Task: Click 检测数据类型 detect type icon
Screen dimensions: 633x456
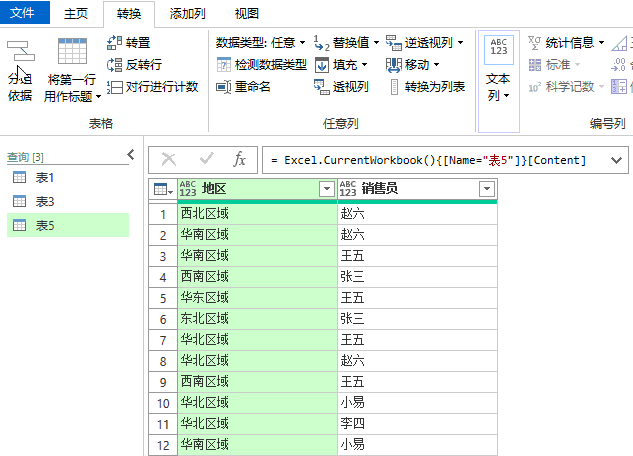Action: (x=223, y=65)
